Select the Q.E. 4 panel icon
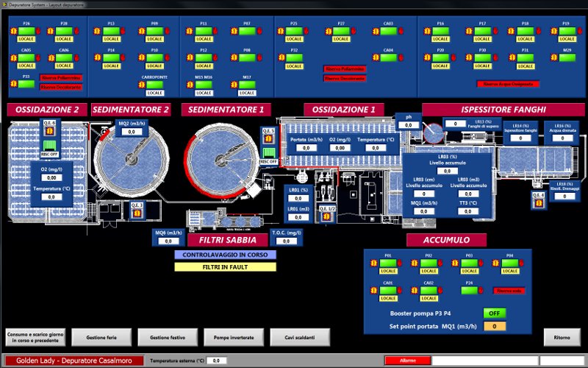The image size is (588, 368). (x=539, y=203)
